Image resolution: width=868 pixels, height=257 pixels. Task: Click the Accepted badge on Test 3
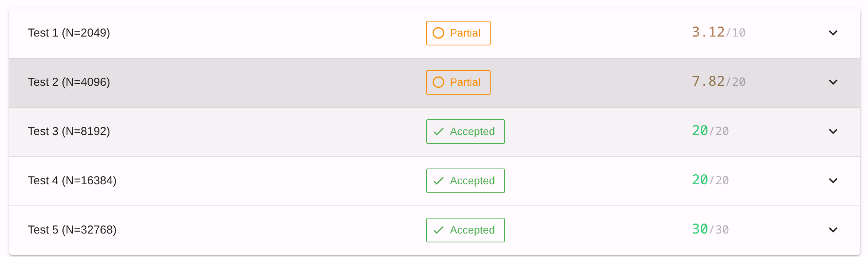pyautogui.click(x=465, y=132)
